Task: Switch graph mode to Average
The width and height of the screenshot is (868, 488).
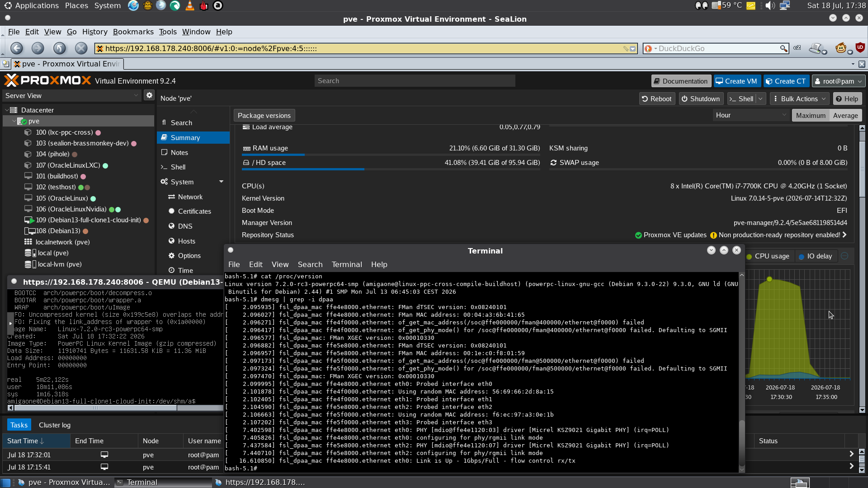Action: click(845, 116)
